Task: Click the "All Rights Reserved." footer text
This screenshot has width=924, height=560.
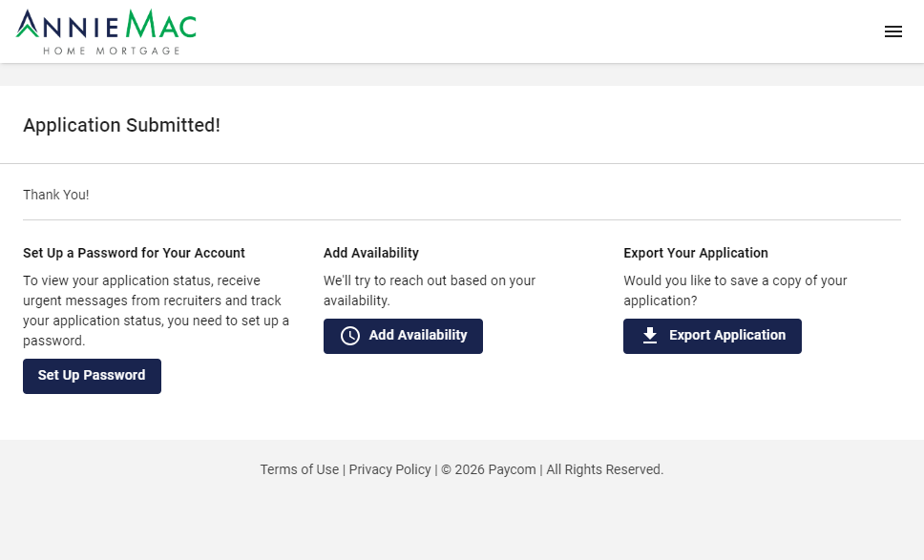Action: tap(604, 469)
